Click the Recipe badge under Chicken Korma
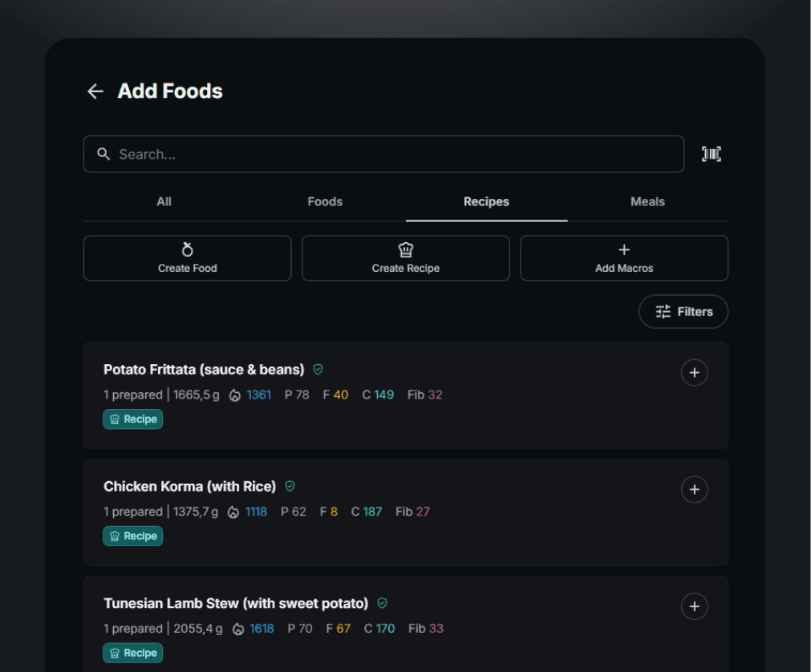The image size is (811, 672). coord(132,536)
